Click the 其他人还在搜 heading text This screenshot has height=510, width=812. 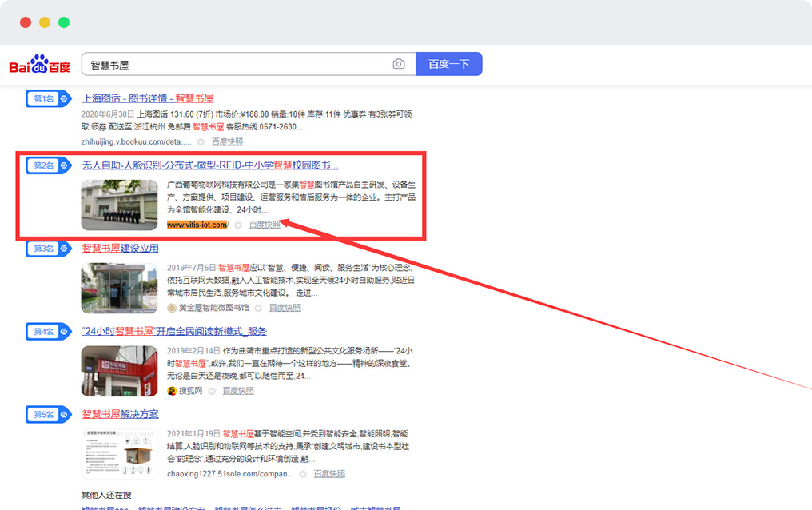click(x=106, y=496)
